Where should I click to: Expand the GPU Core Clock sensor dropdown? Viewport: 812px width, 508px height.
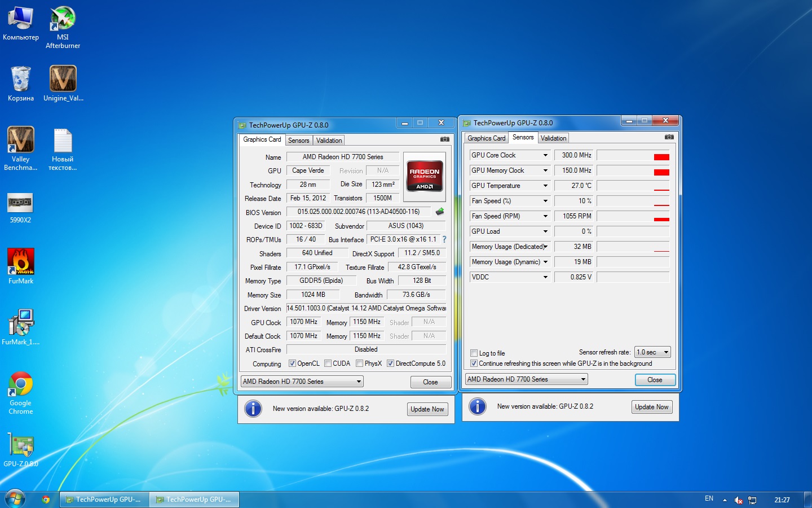tap(545, 155)
